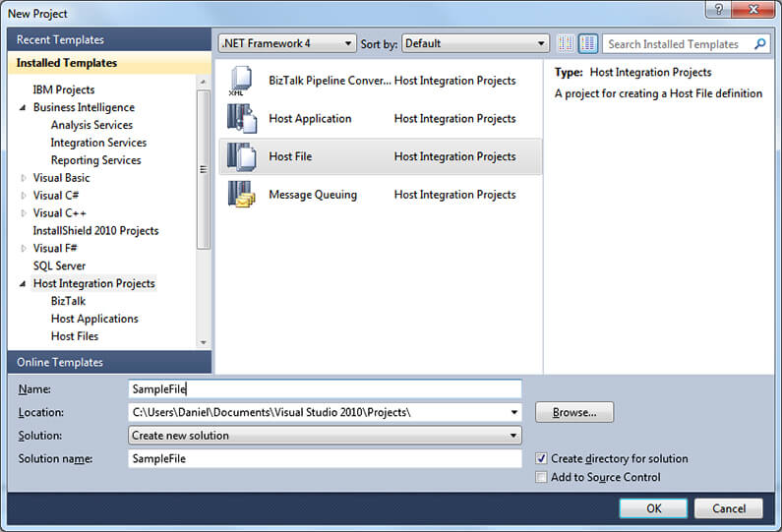
Task: Click the template tree scrollbar thumb
Action: point(203,169)
